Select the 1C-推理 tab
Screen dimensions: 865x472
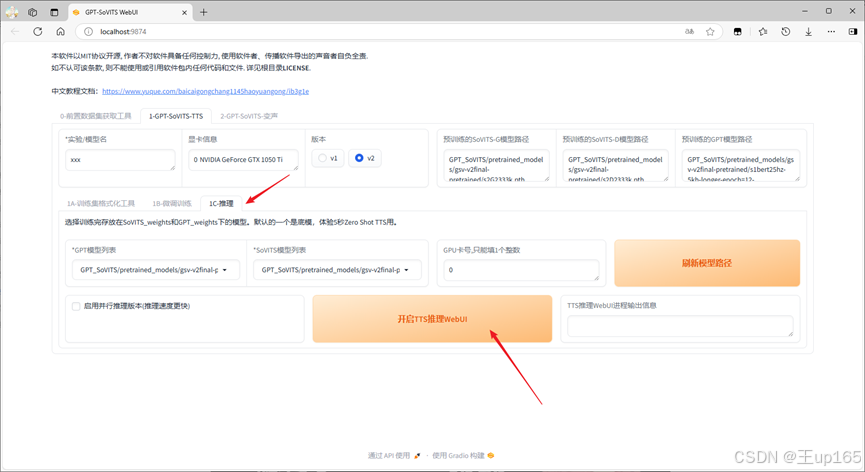tap(221, 203)
